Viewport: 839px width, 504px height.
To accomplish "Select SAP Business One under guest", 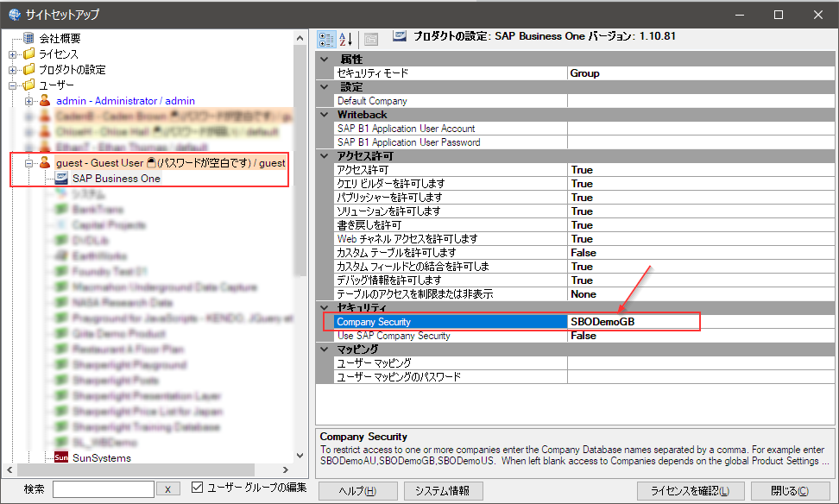I will point(117,178).
